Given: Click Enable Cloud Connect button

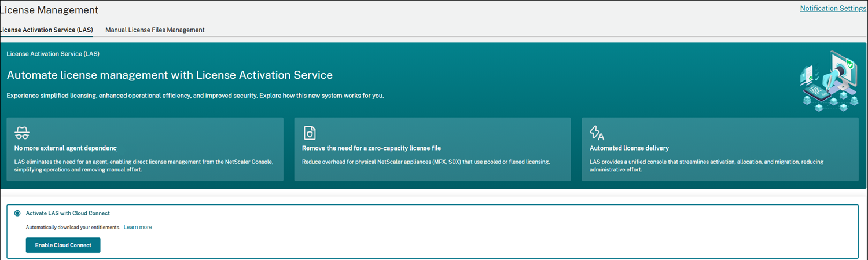Looking at the screenshot, I should [63, 245].
